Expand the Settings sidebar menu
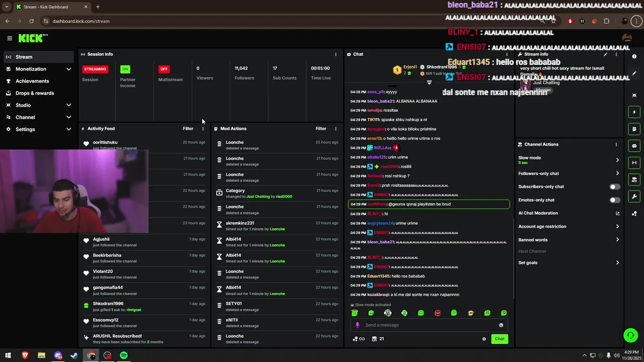 pos(69,129)
